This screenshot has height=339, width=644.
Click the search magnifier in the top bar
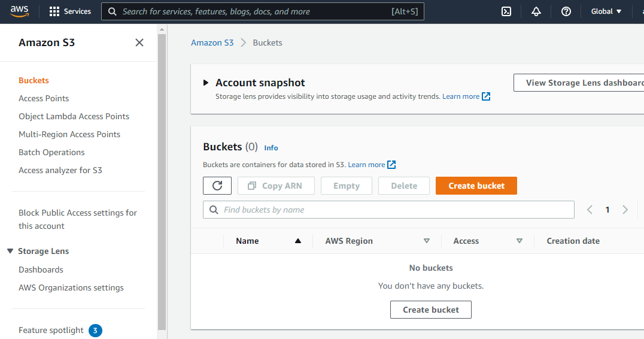point(112,11)
